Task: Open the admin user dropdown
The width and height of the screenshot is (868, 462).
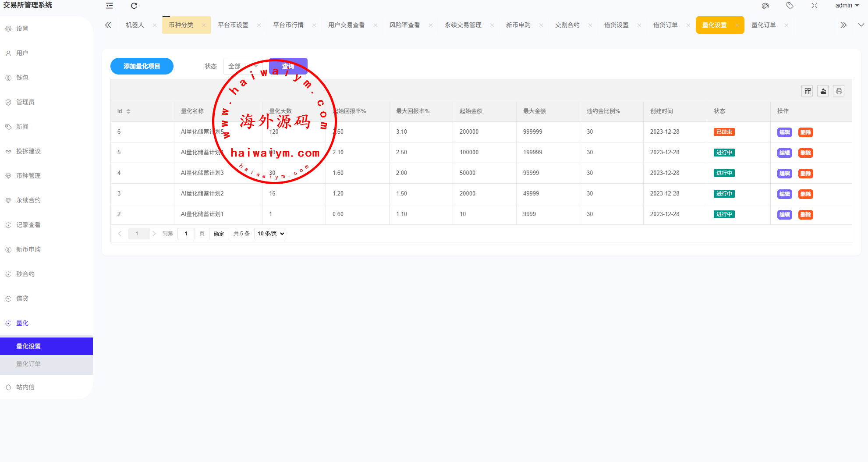Action: 847,6
